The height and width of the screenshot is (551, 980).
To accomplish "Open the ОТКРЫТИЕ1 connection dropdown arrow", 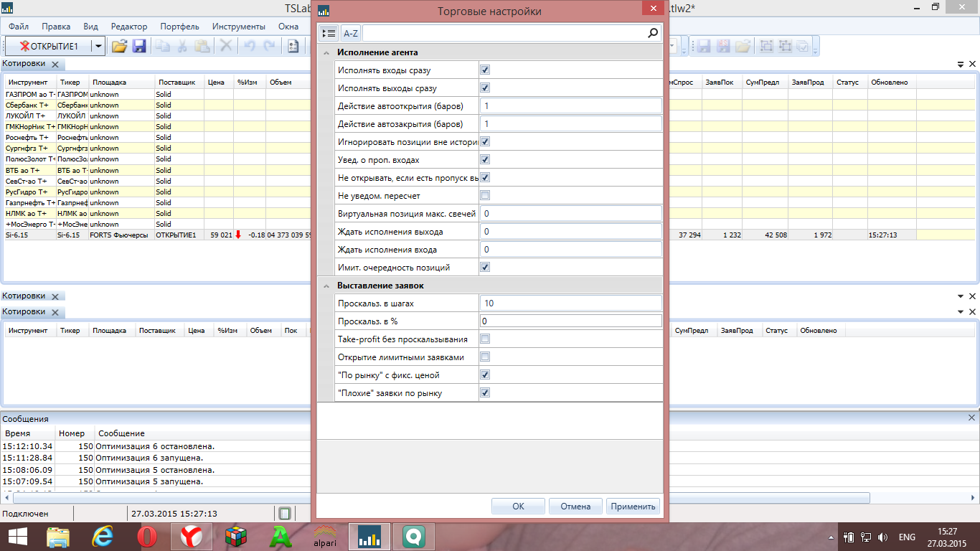I will (x=98, y=46).
